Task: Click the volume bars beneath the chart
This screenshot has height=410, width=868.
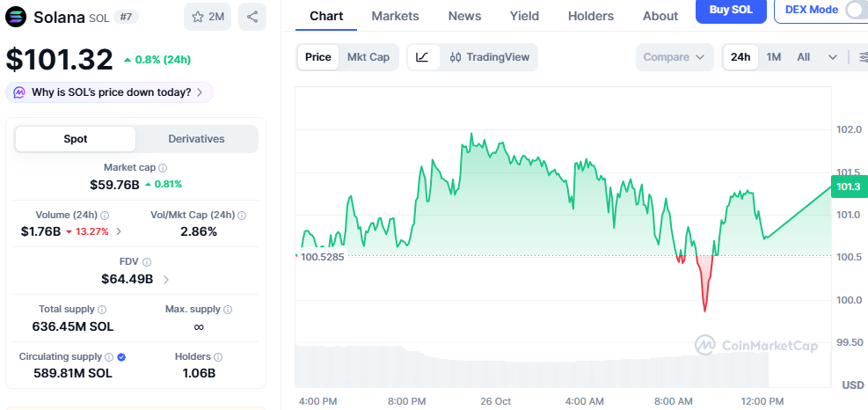Action: click(x=531, y=367)
